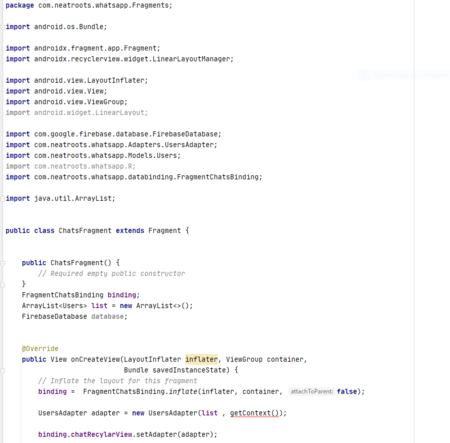Click the FirebaseDatabase database field
The image size is (450, 443).
[74, 316]
